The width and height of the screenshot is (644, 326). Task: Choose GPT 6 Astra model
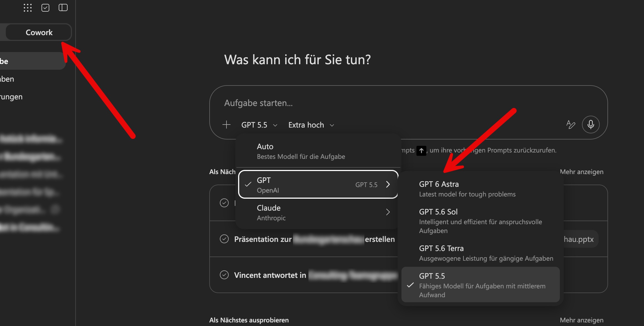pos(480,189)
